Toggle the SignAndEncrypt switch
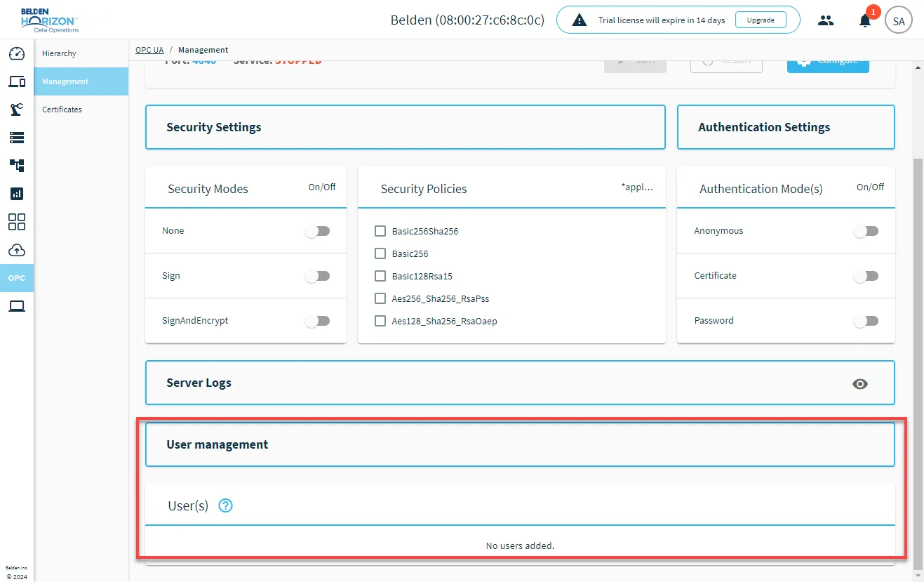 (x=317, y=321)
